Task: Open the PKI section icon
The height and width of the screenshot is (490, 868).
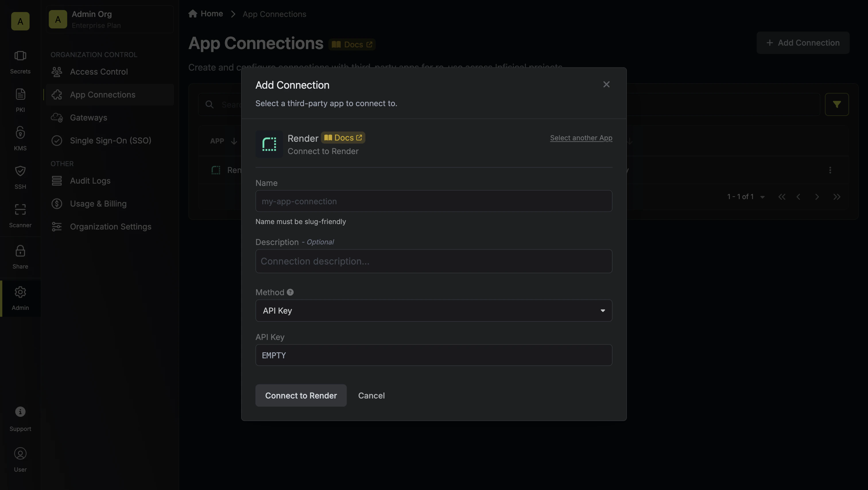Action: [20, 94]
